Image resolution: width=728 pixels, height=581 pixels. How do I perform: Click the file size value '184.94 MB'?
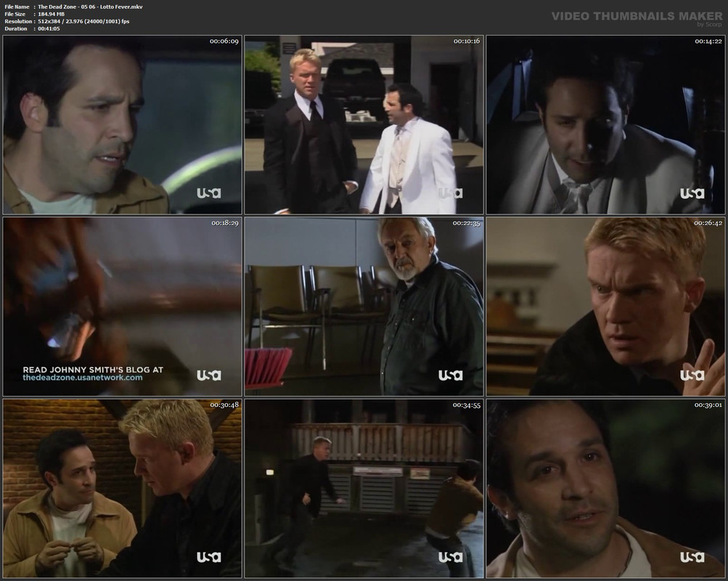[x=51, y=14]
